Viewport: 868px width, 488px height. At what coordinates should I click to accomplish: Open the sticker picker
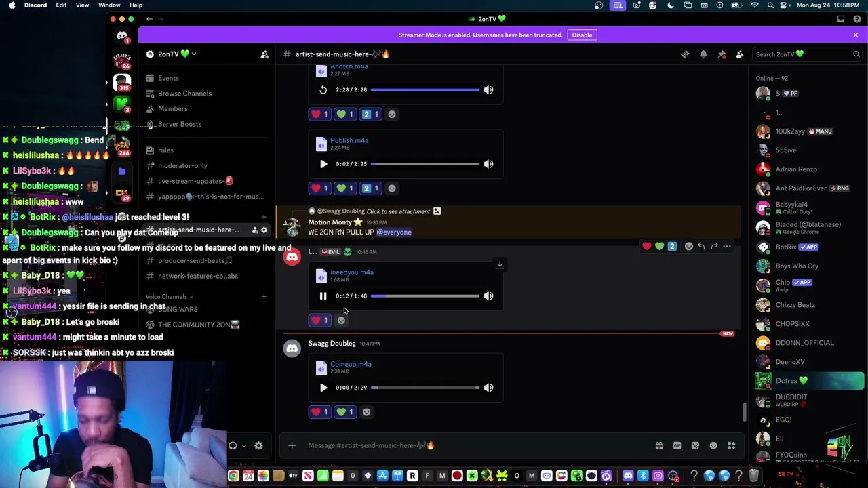(x=695, y=446)
